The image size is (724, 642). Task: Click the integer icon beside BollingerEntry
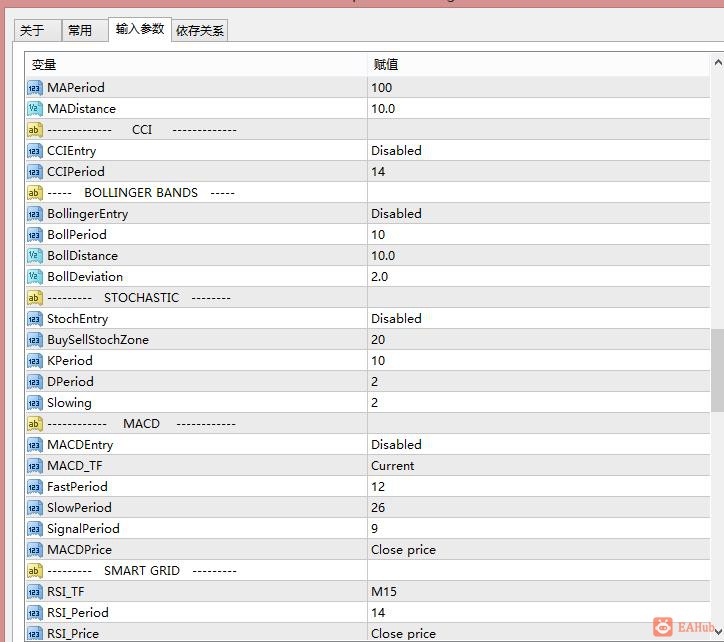[x=35, y=214]
